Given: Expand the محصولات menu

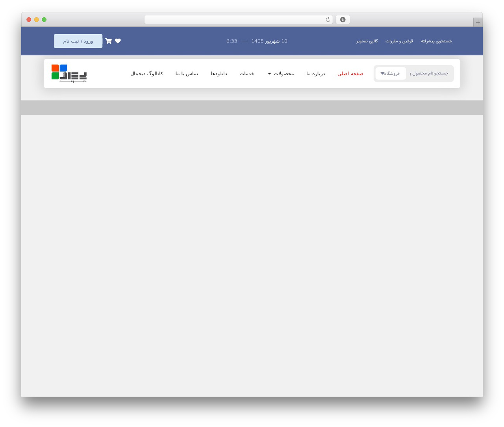Looking at the screenshot, I should click(x=281, y=74).
